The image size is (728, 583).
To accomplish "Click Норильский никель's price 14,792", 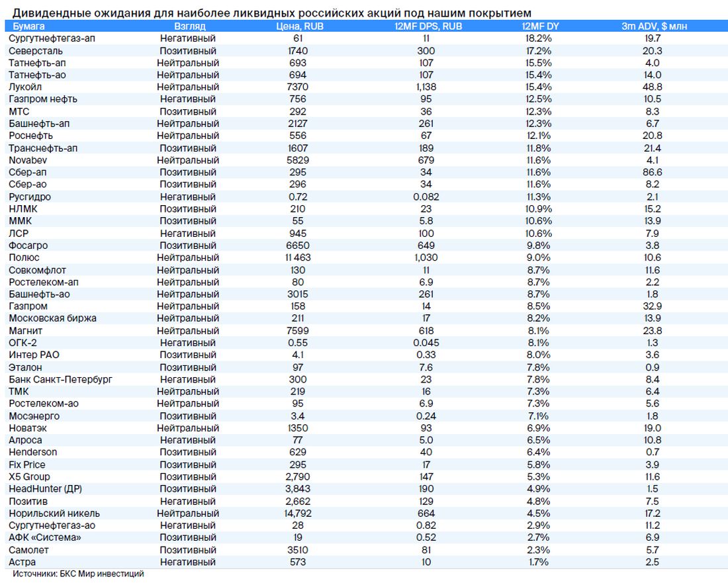I will (x=298, y=514).
